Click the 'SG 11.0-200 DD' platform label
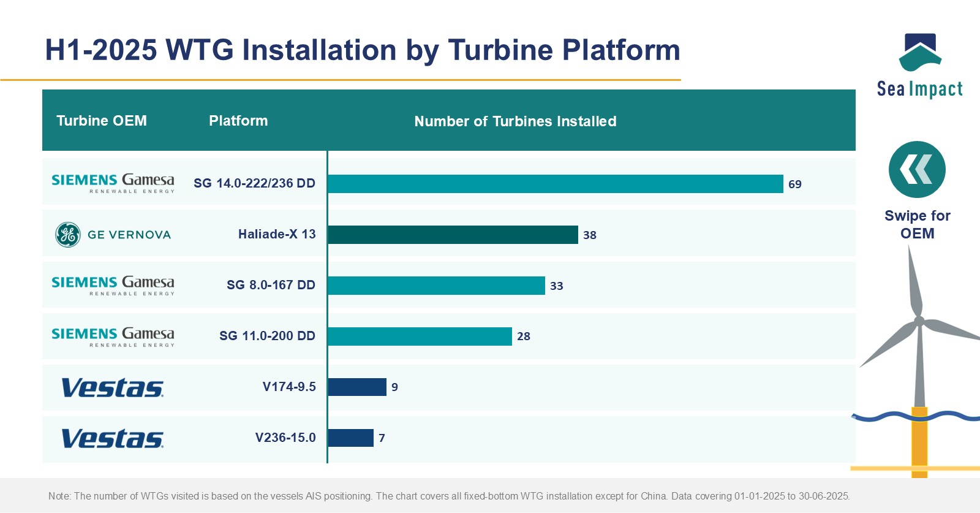This screenshot has height=513, width=980. (267, 336)
